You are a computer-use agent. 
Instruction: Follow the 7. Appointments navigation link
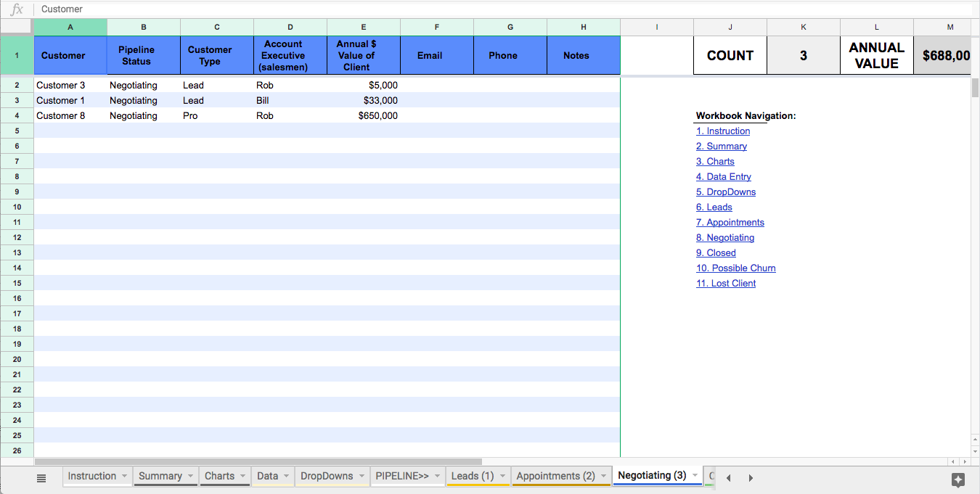[x=730, y=223]
